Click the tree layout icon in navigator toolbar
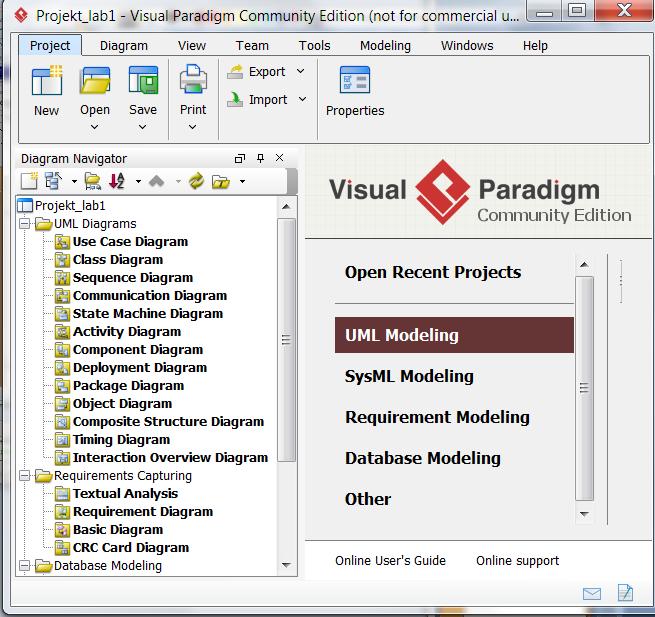Screen dimensions: 655x617 (x=53, y=181)
